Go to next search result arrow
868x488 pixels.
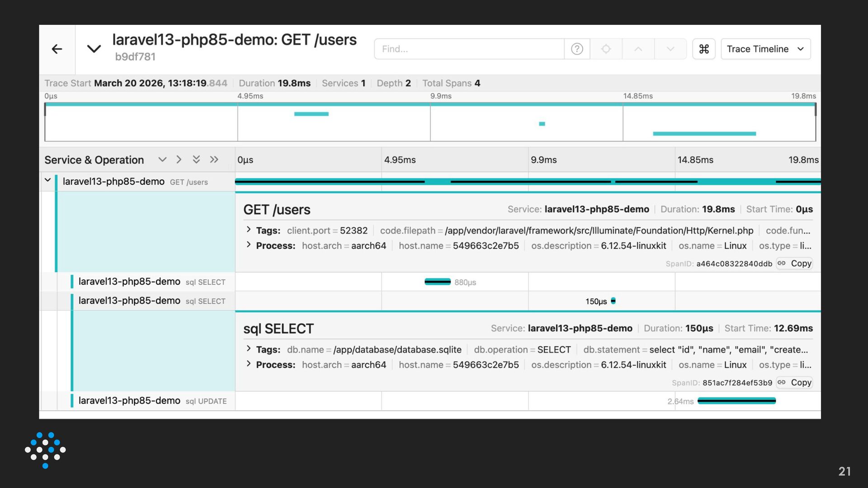pos(670,49)
